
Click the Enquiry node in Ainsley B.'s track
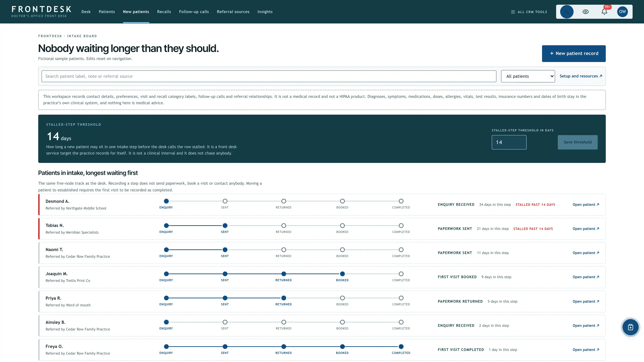point(166,322)
